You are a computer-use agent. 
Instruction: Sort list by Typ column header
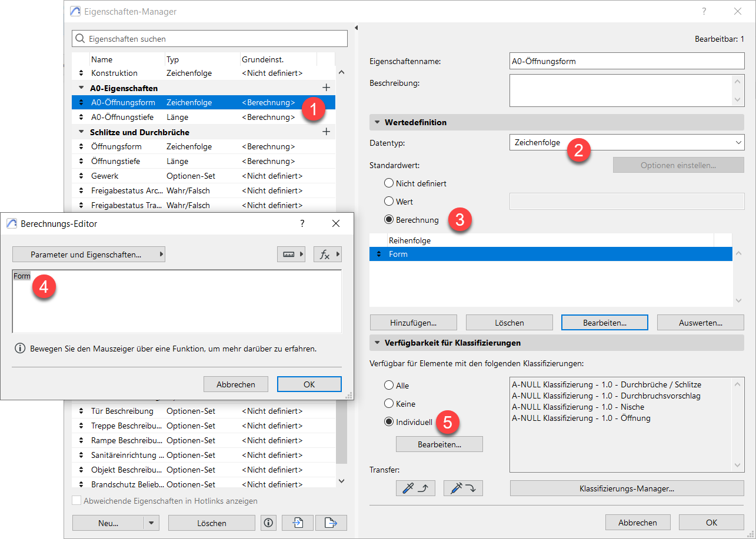tap(202, 59)
